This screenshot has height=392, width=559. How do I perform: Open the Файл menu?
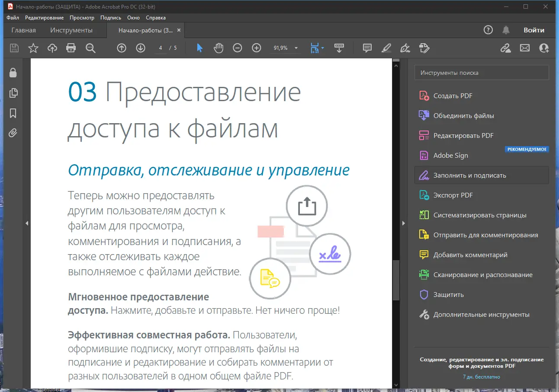pyautogui.click(x=13, y=17)
